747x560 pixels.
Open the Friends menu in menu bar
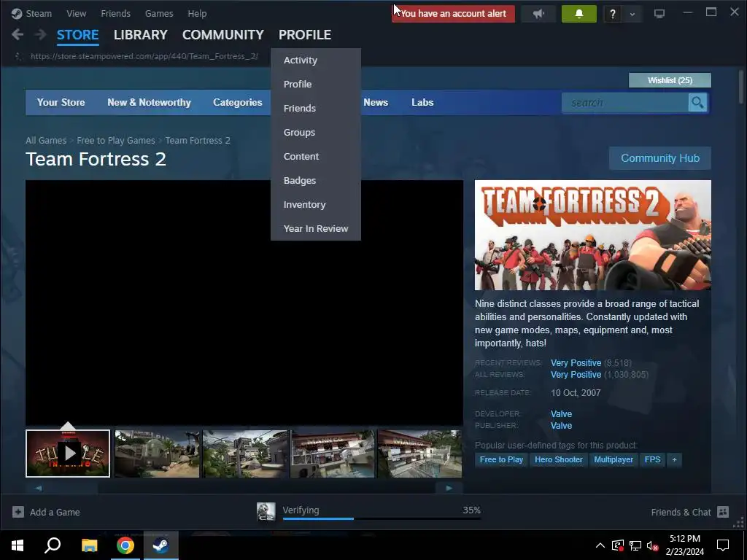[115, 13]
